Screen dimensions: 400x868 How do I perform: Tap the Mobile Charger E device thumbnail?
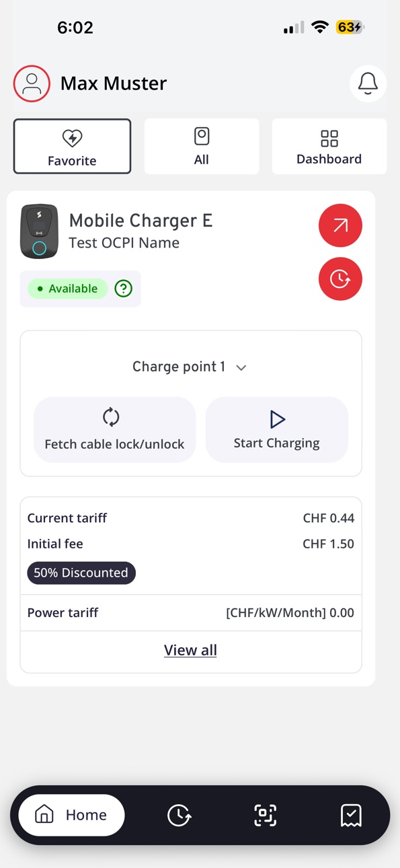40,231
